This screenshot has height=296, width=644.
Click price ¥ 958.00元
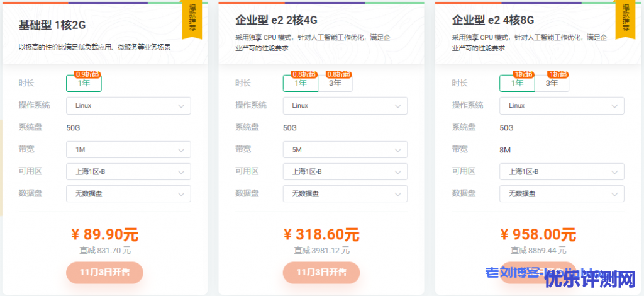pyautogui.click(x=538, y=235)
